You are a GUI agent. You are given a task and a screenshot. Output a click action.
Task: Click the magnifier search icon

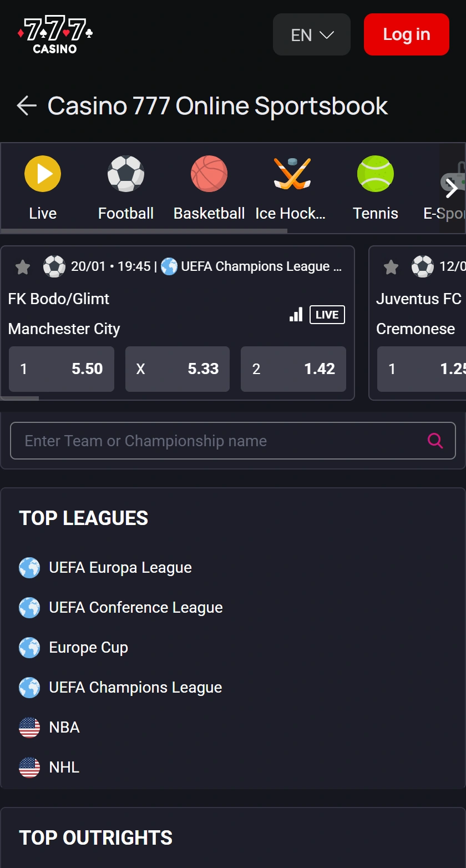click(x=435, y=441)
